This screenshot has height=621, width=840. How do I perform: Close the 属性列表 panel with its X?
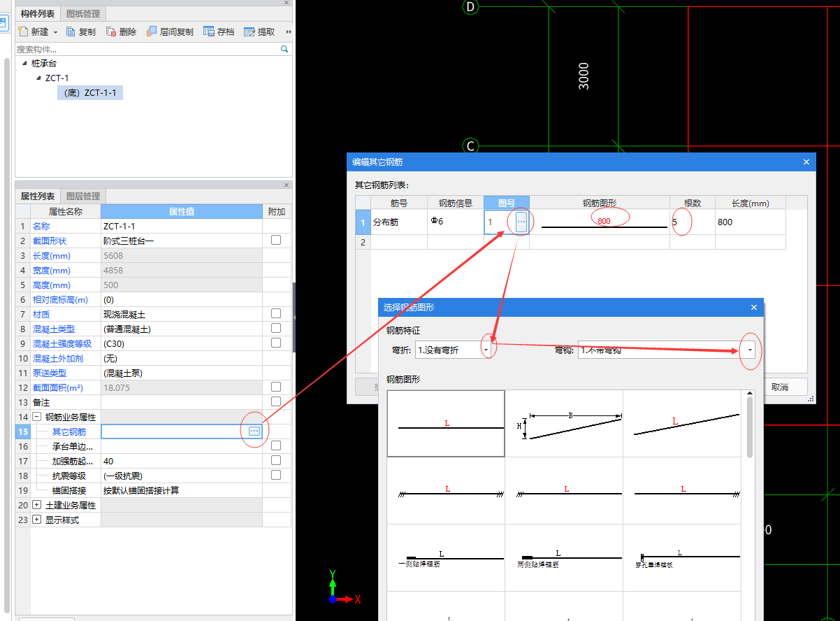click(287, 185)
